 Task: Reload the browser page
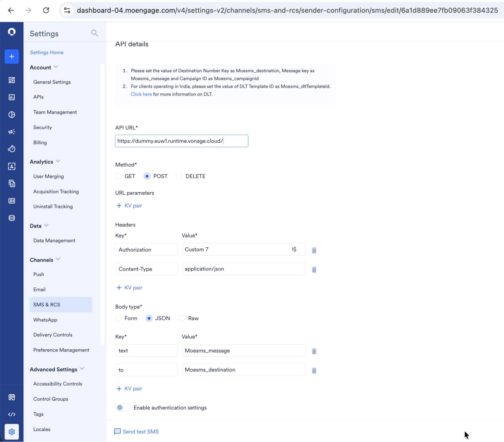tap(46, 10)
